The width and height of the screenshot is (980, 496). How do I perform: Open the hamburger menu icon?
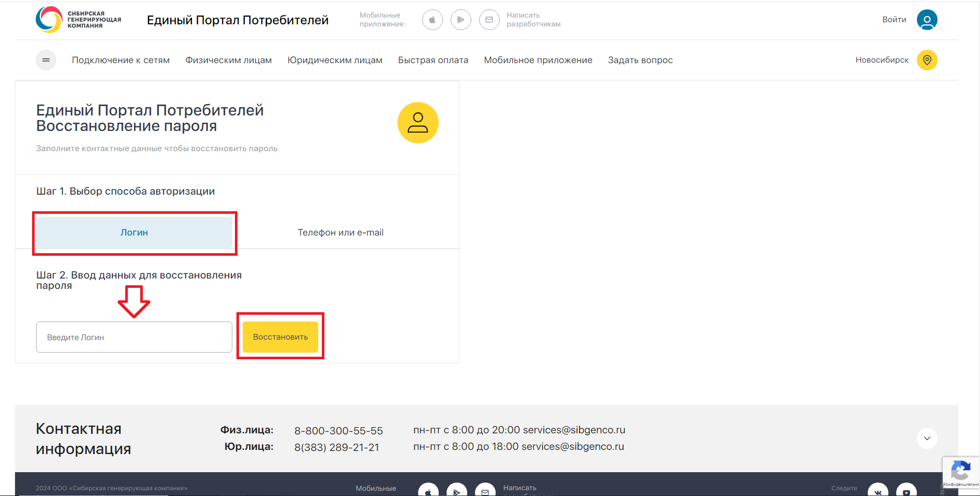46,60
